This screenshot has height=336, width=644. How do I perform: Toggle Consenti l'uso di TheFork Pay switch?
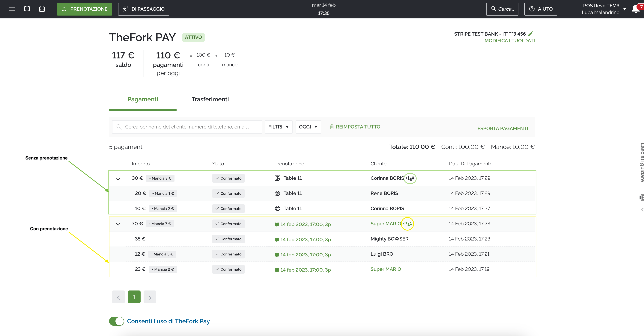tap(117, 321)
